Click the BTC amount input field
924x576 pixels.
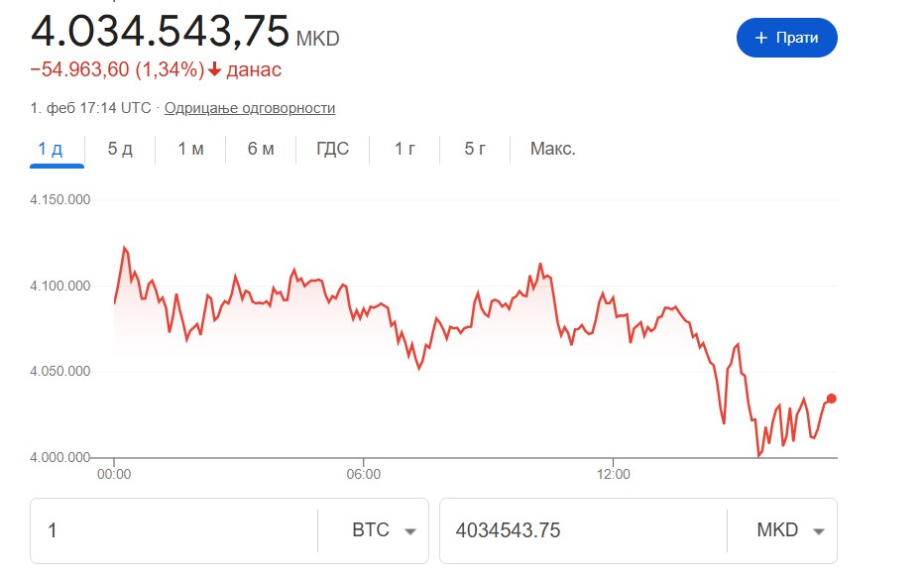173,530
